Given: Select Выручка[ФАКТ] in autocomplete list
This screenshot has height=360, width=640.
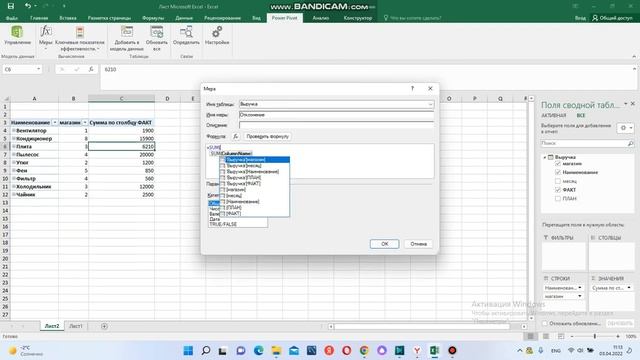Looking at the screenshot, I should pos(255,184).
